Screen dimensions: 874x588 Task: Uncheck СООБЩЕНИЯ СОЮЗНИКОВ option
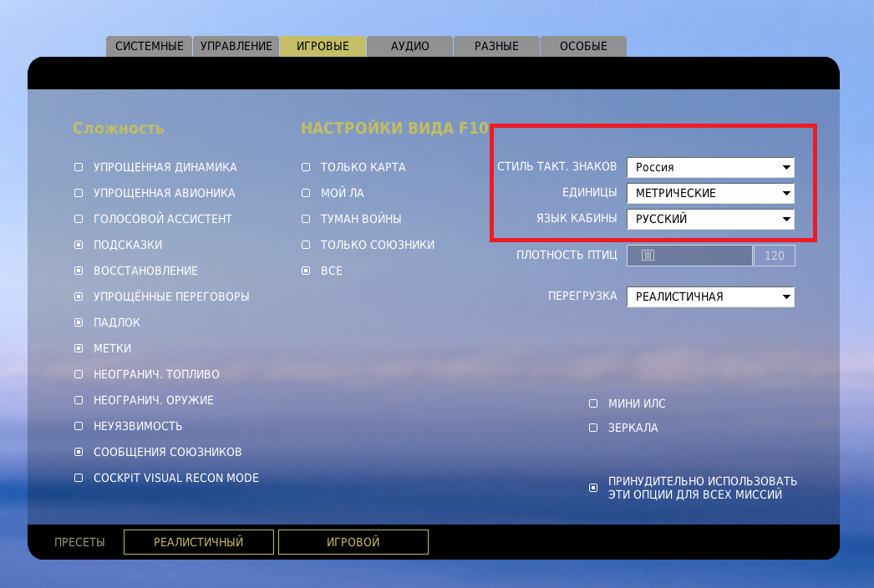79,452
